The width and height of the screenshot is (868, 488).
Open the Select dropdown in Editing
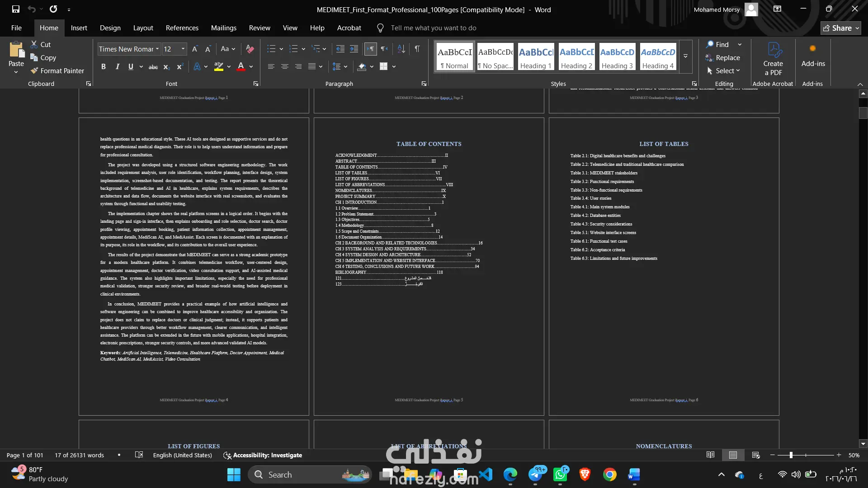pos(723,70)
